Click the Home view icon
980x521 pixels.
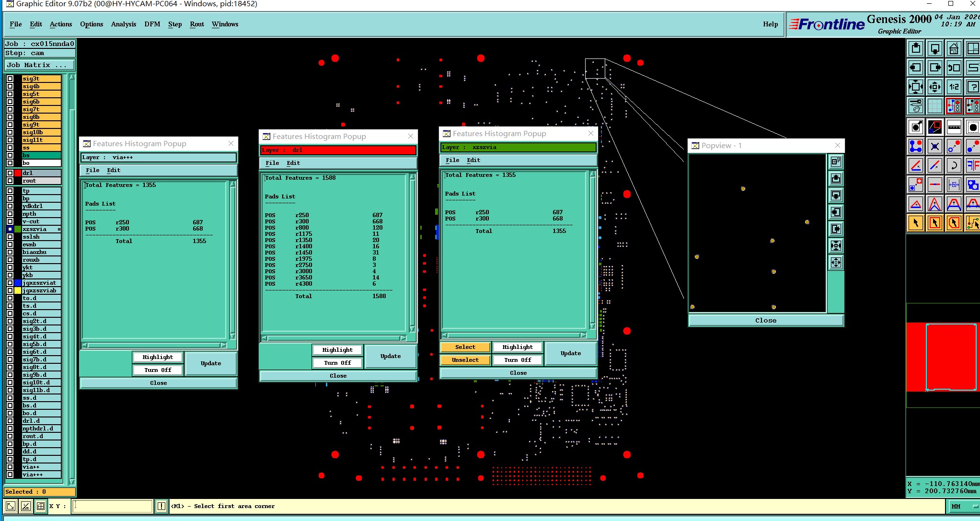(x=954, y=48)
